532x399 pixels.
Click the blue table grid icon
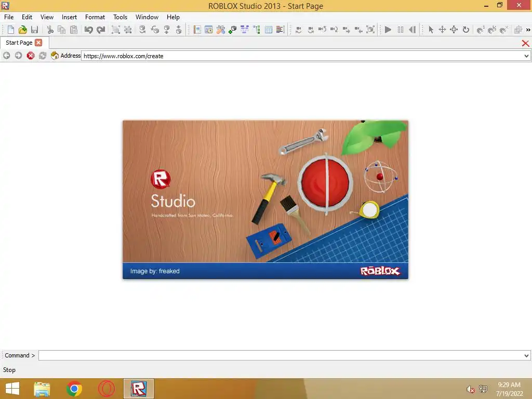pyautogui.click(x=269, y=30)
